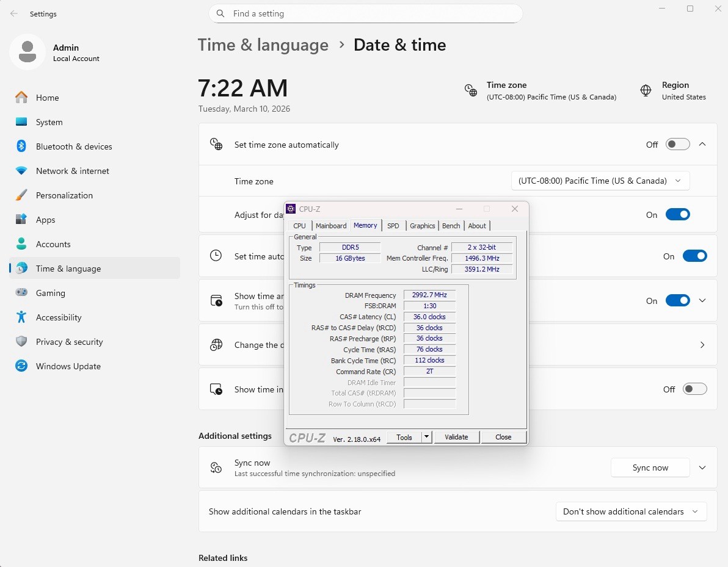Image resolution: width=728 pixels, height=567 pixels.
Task: Click the Find a setting search box
Action: click(x=365, y=13)
